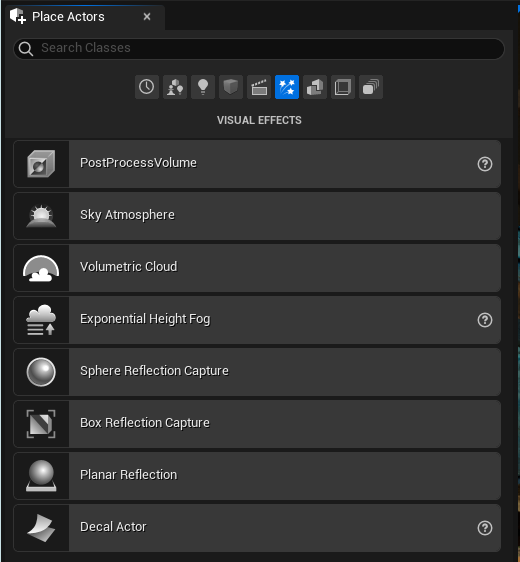Open help for Exponential Height Fog

(x=485, y=320)
